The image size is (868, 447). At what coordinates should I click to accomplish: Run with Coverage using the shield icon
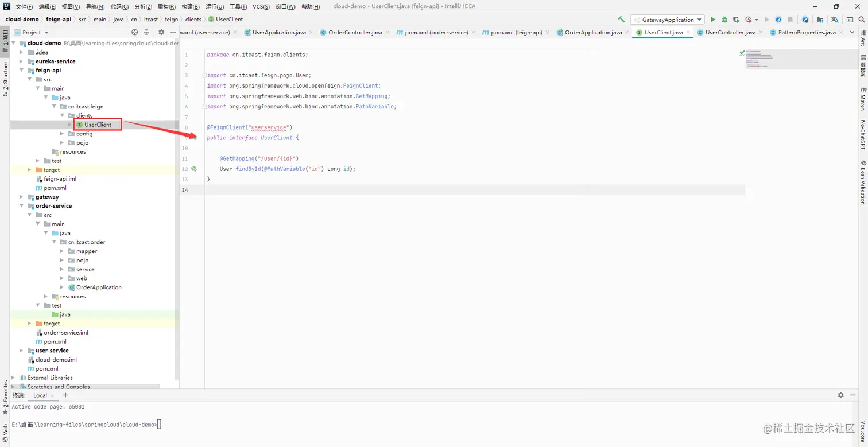point(736,20)
